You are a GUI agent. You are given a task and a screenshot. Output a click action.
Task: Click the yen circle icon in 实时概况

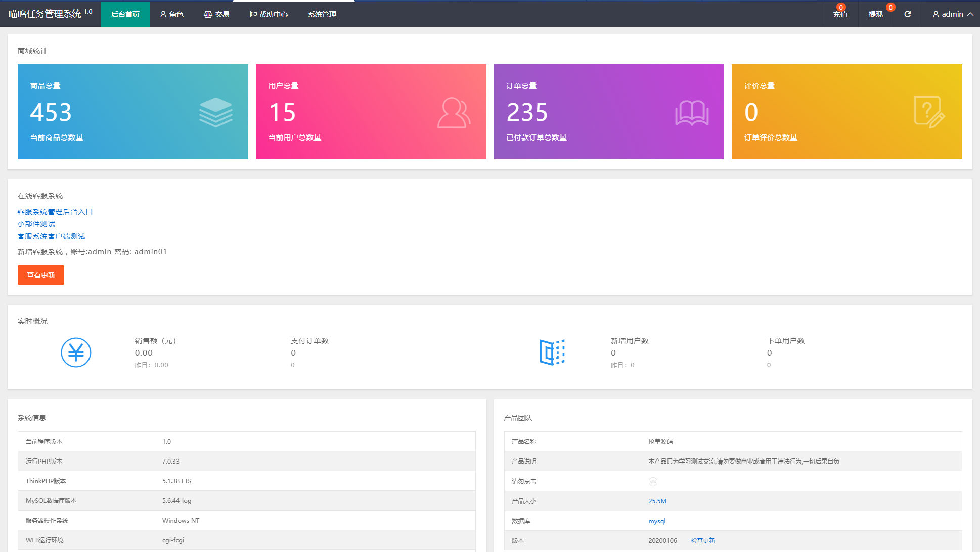[x=76, y=352]
